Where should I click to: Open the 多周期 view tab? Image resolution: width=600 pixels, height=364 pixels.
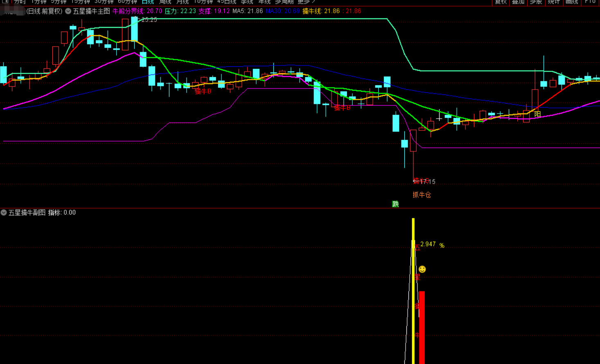(x=284, y=2)
